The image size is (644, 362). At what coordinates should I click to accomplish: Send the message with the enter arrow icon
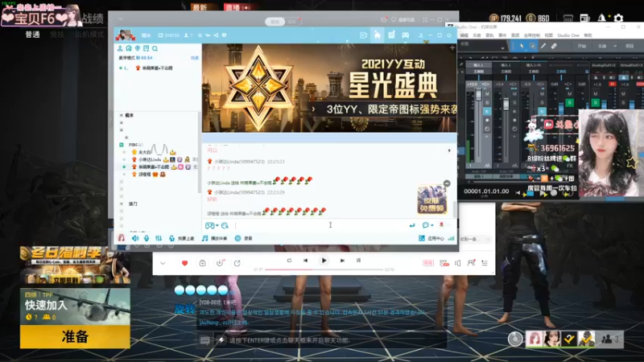(x=412, y=225)
